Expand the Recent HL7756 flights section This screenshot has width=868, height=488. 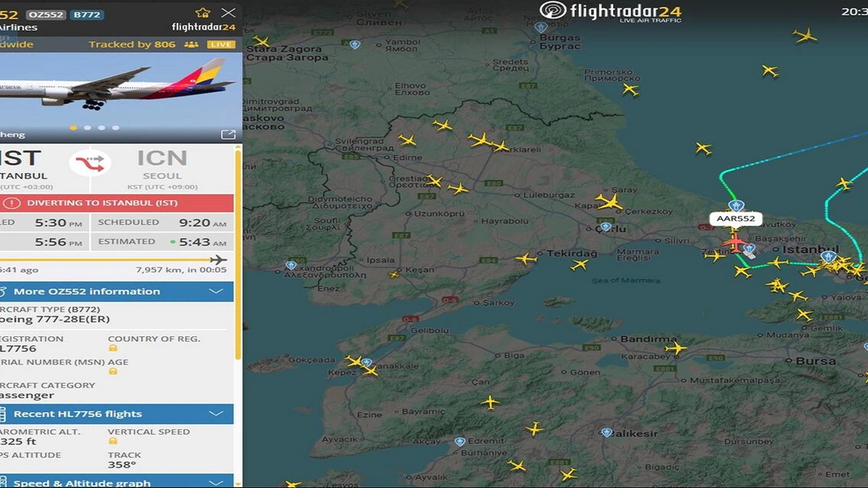[x=117, y=413]
